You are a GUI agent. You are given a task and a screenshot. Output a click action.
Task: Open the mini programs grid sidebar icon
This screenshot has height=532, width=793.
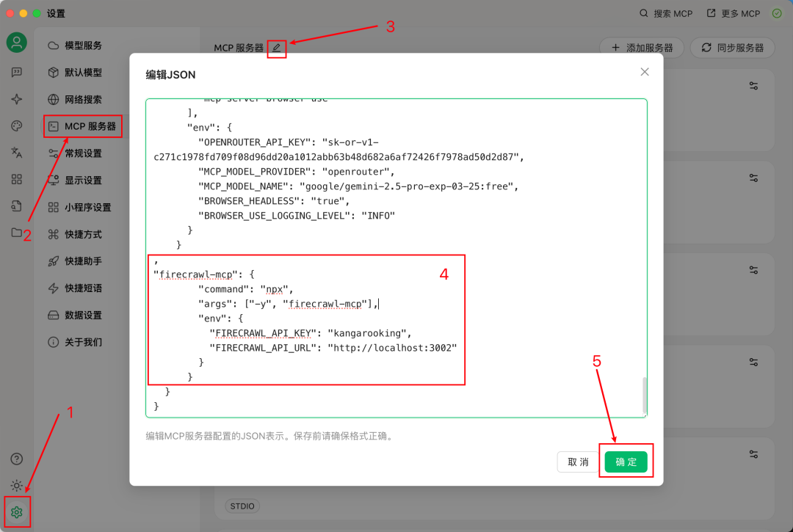[17, 179]
